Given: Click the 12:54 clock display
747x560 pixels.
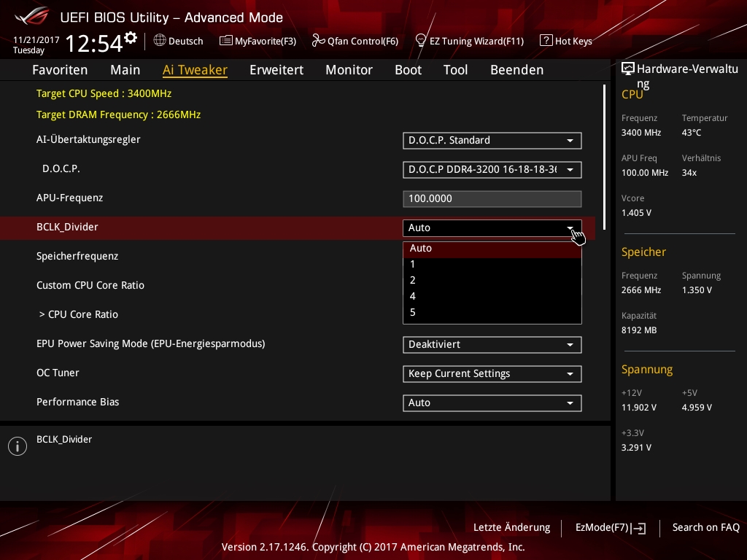Looking at the screenshot, I should click(x=94, y=43).
